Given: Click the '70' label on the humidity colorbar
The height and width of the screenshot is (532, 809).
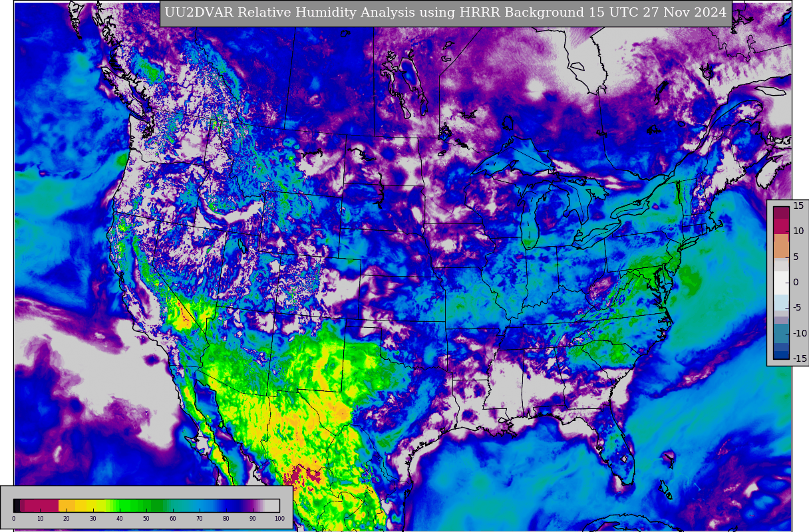Looking at the screenshot, I should coord(200,519).
